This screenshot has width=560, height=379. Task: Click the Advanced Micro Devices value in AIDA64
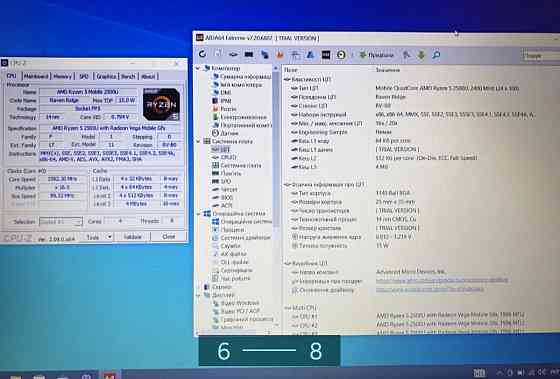tap(411, 272)
